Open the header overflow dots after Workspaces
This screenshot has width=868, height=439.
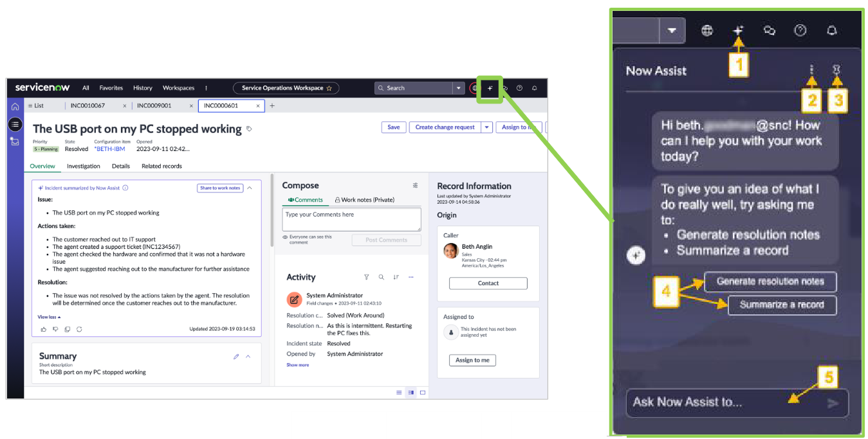tap(206, 88)
